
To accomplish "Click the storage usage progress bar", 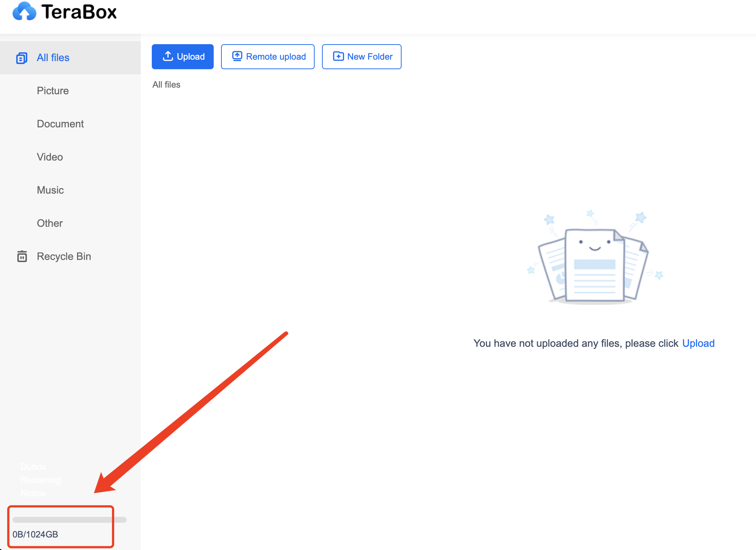I will pyautogui.click(x=69, y=520).
